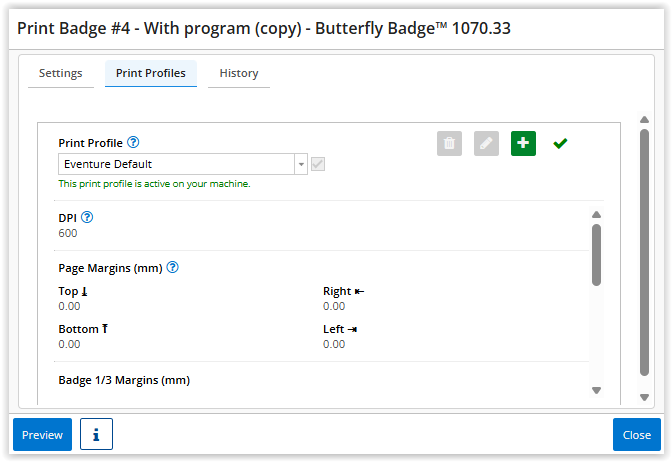Open help icon next to Print Profile

133,143
